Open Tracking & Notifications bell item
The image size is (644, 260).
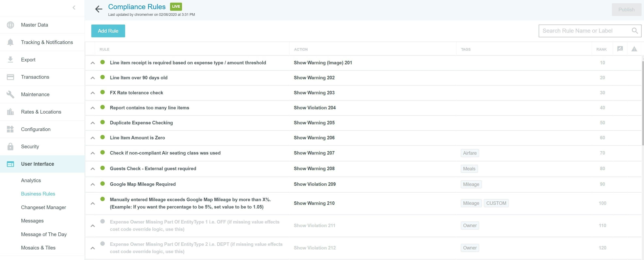point(47,42)
